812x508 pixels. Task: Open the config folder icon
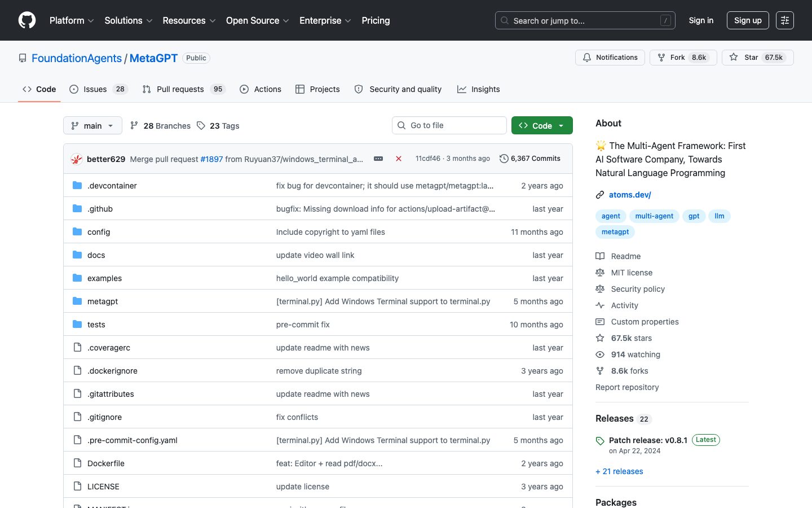(77, 232)
